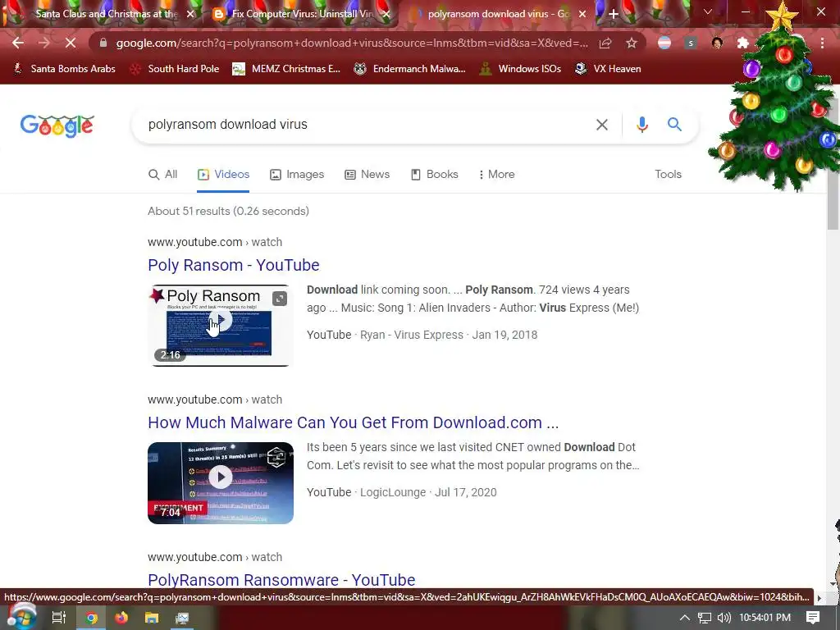Screen dimensions: 840x630
Task: Click the share page icon in address bar
Action: 605,43
